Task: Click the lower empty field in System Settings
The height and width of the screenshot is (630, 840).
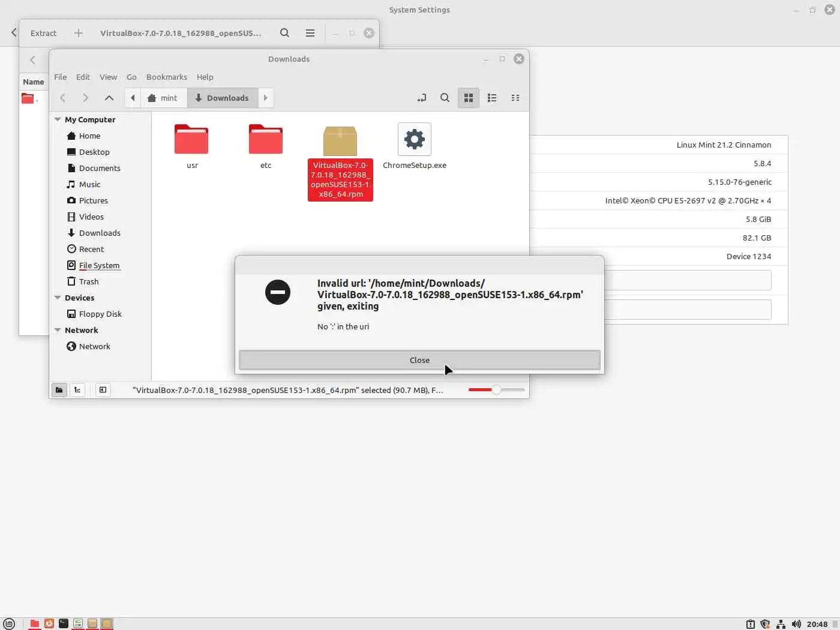Action: (x=688, y=310)
